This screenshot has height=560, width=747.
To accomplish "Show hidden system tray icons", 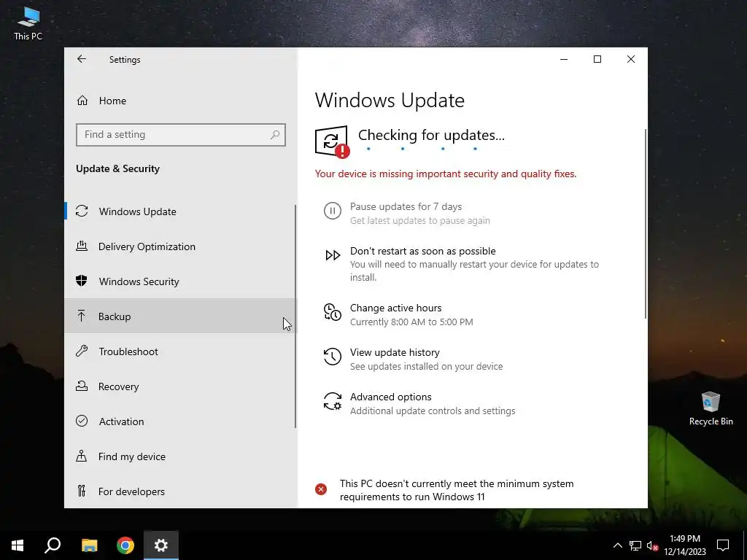I will (x=617, y=545).
